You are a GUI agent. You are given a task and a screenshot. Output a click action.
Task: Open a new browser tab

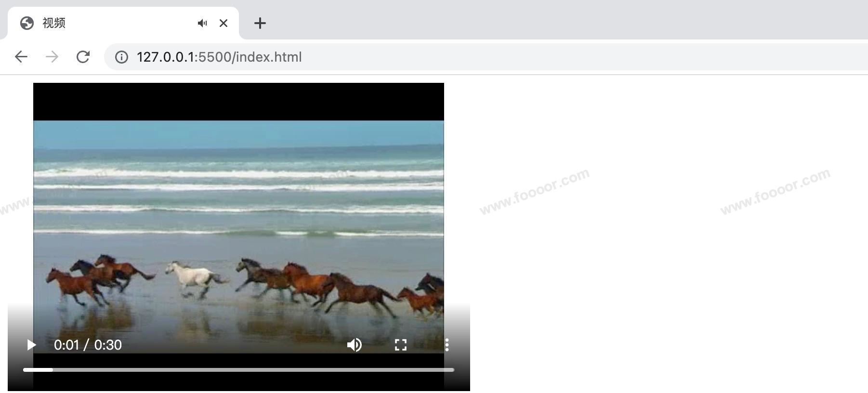click(x=260, y=23)
